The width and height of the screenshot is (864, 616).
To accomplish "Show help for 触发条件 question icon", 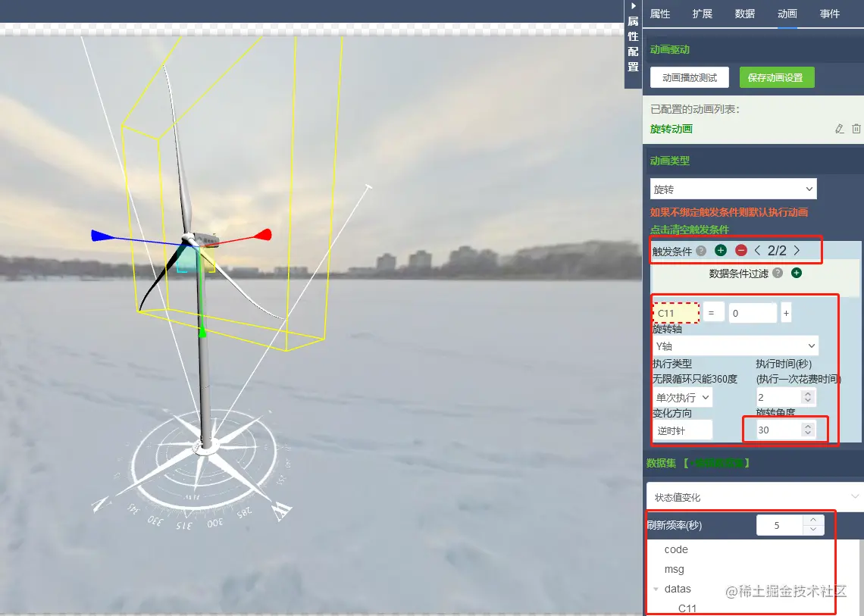I will 701,251.
